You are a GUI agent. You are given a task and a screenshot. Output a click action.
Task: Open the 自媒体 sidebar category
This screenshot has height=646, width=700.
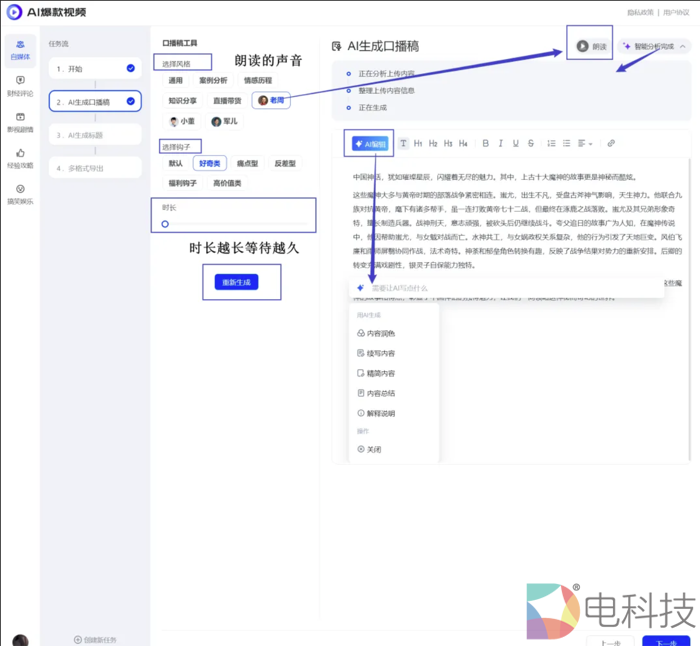pyautogui.click(x=19, y=49)
